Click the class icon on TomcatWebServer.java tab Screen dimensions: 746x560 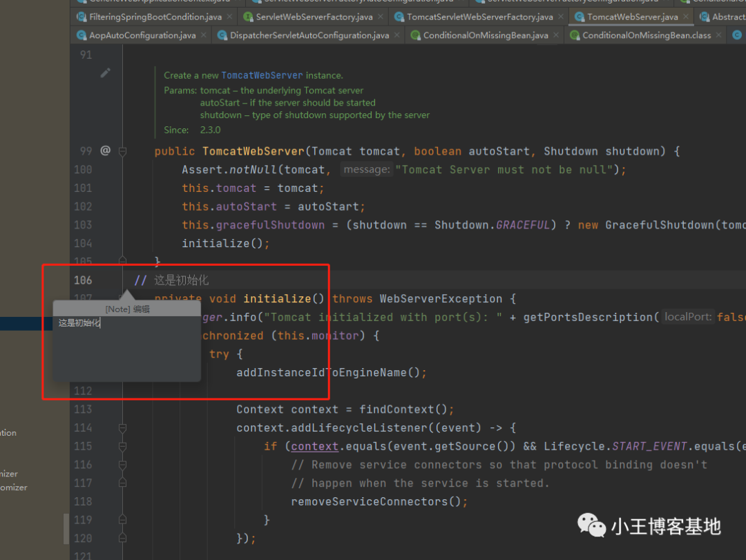click(579, 17)
